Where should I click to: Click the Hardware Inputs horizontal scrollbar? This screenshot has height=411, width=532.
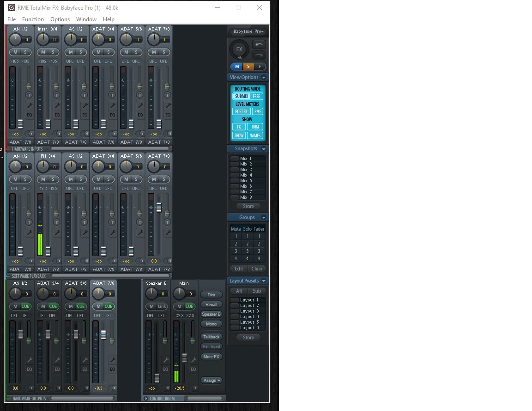coord(109,148)
